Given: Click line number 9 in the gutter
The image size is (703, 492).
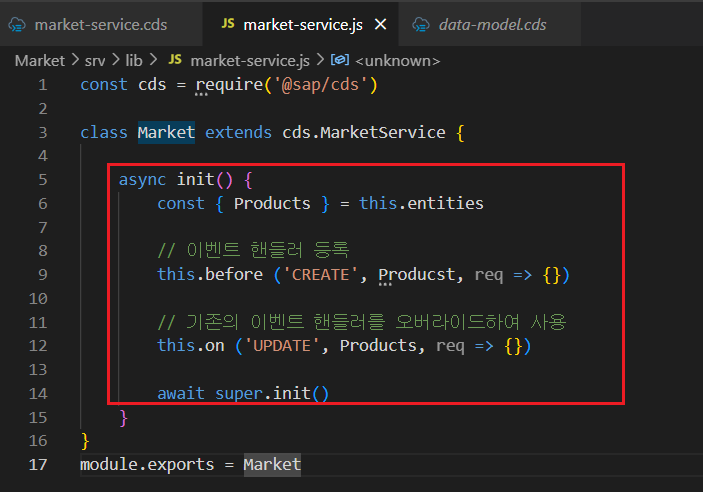Looking at the screenshot, I should point(43,274).
